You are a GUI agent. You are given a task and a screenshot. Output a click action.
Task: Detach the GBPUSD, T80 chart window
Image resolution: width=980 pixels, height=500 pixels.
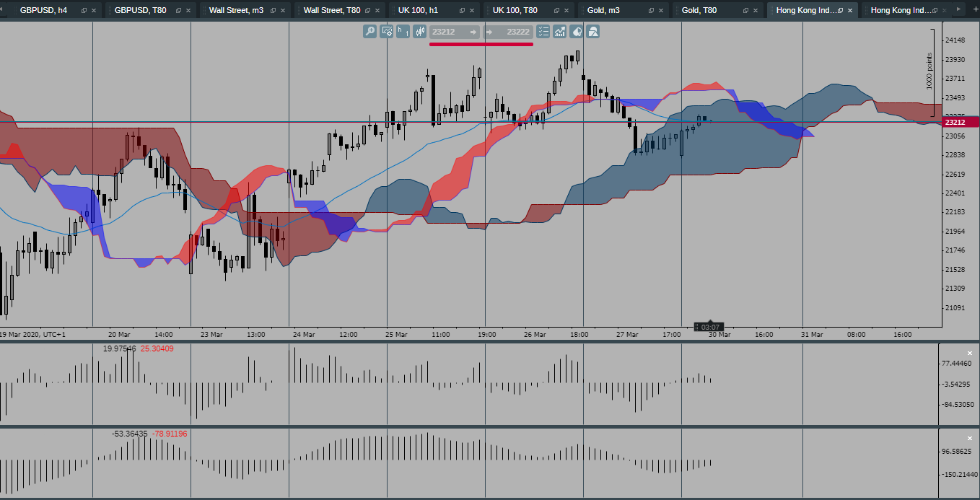coord(178,11)
